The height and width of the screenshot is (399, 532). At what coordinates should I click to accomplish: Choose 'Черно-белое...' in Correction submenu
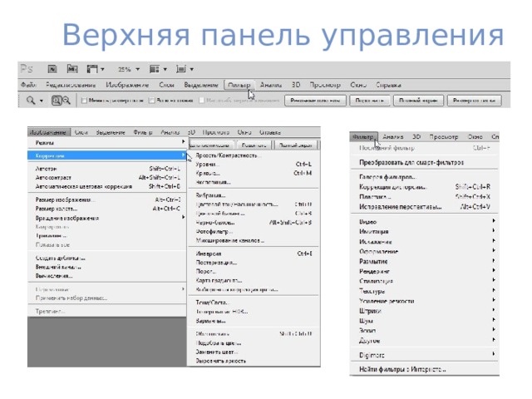click(215, 223)
